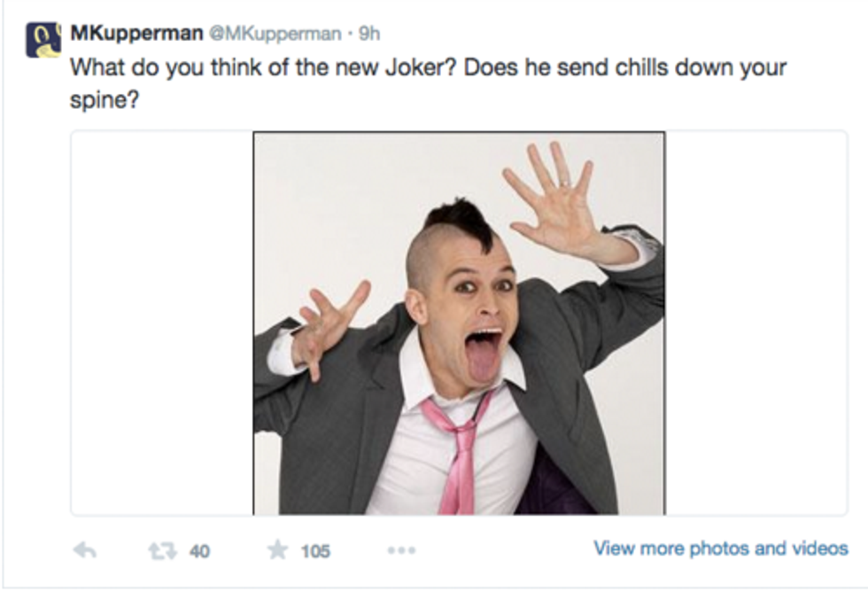Click the @MKupperman handle
Viewport: 868px width, 592px height.
[275, 34]
